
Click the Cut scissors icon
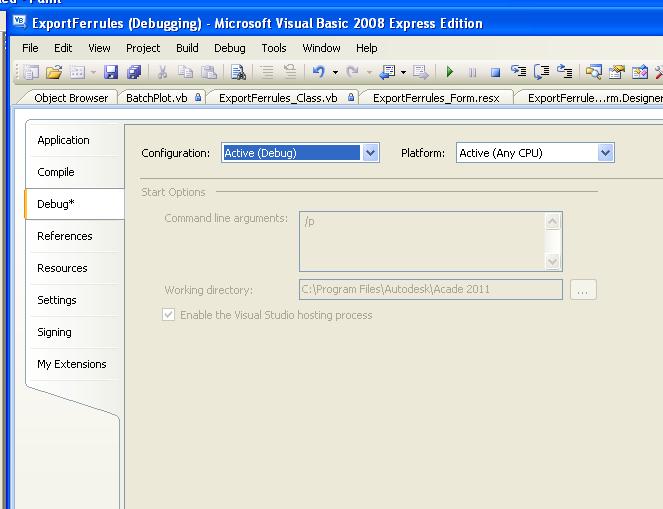(162, 72)
